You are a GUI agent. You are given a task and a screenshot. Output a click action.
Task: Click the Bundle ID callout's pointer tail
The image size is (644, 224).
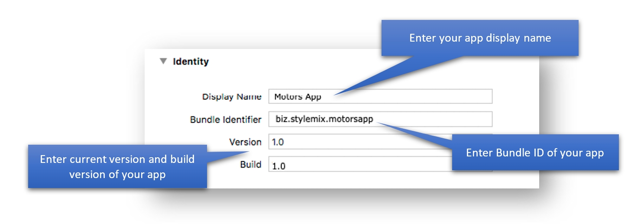pos(416,131)
